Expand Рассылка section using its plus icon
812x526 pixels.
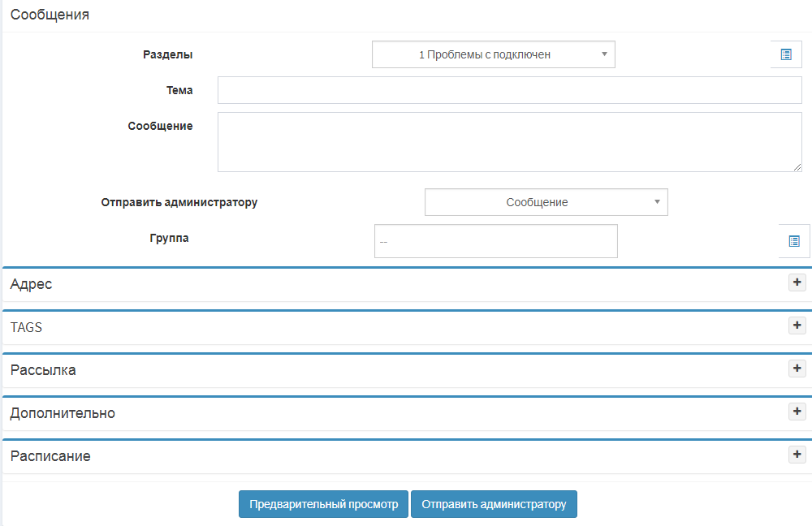click(797, 369)
